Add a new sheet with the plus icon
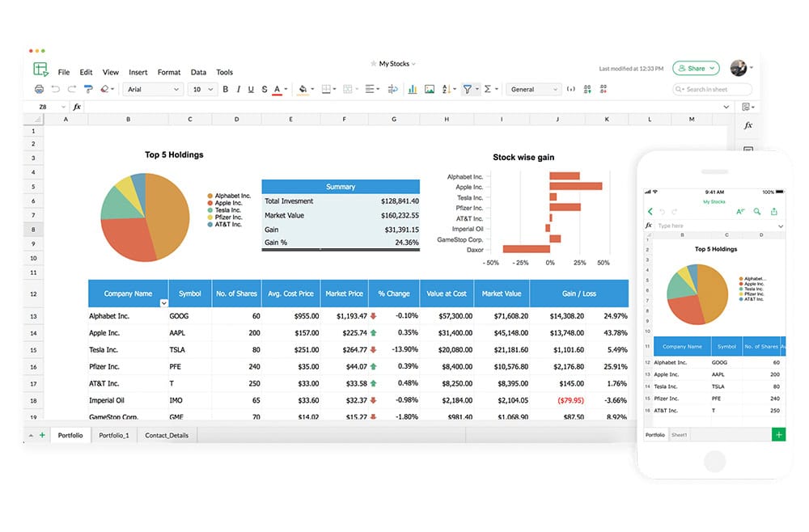The height and width of the screenshot is (532, 809). coord(42,435)
